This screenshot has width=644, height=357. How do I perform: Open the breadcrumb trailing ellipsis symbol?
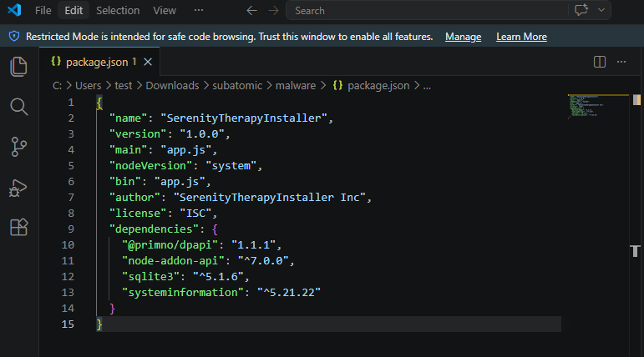tap(427, 86)
